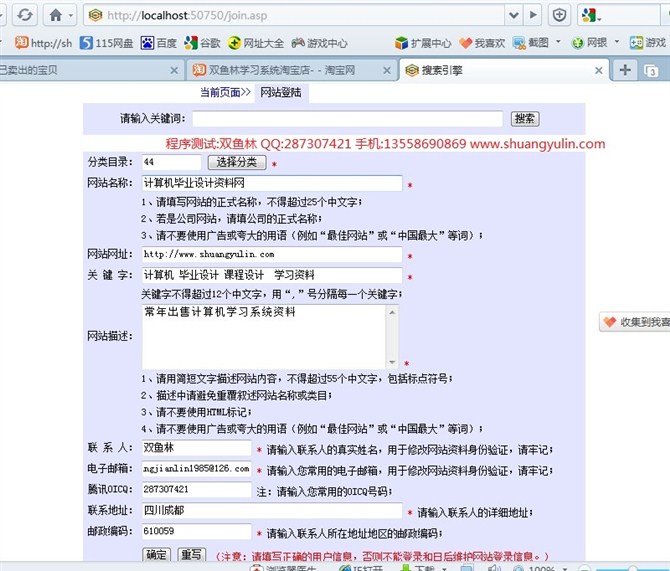Click the 电子邮箱 input field

[197, 469]
